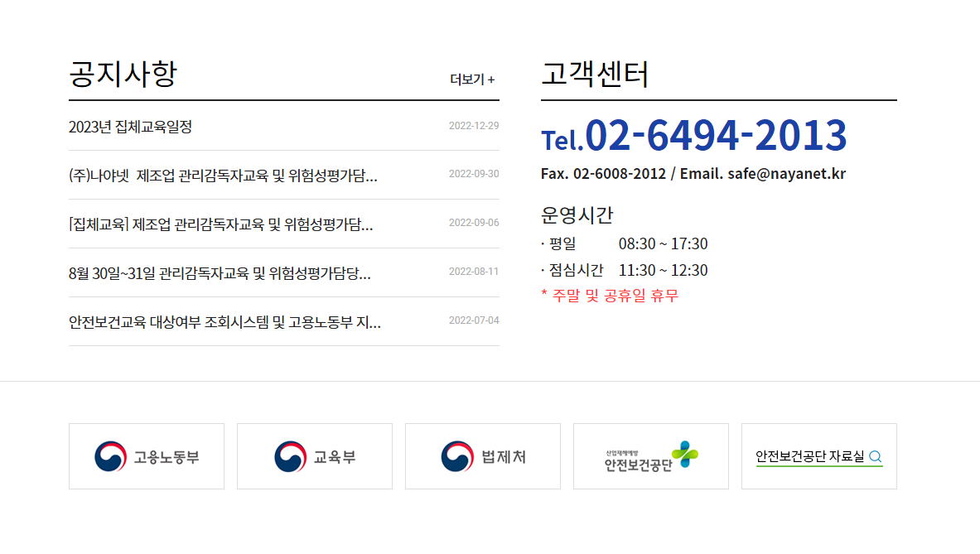Screen dimensions: 980x554
Task: Open 더보기+ to see all notices
Action: [x=471, y=79]
